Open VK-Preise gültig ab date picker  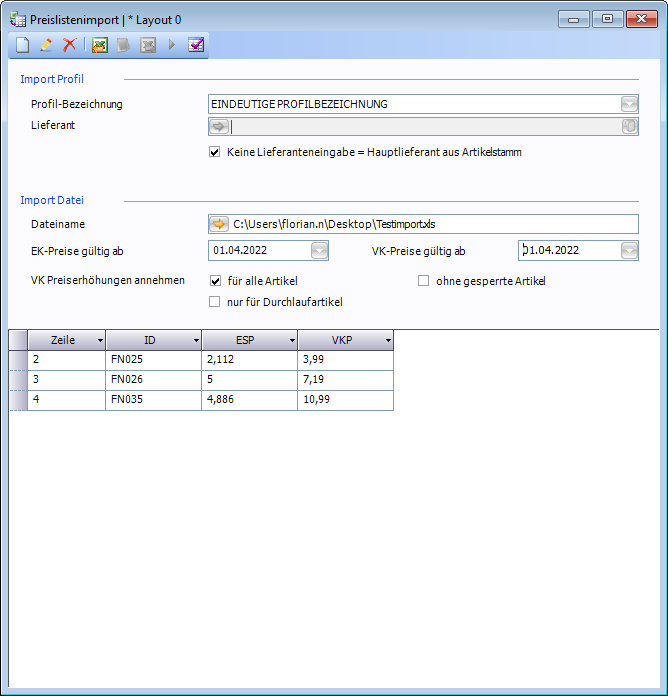coord(628,251)
